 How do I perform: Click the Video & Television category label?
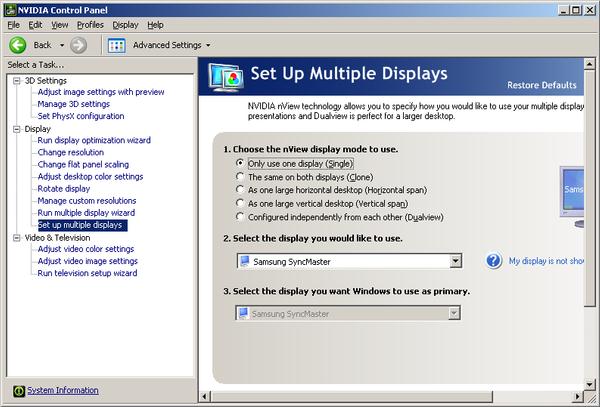(x=57, y=238)
